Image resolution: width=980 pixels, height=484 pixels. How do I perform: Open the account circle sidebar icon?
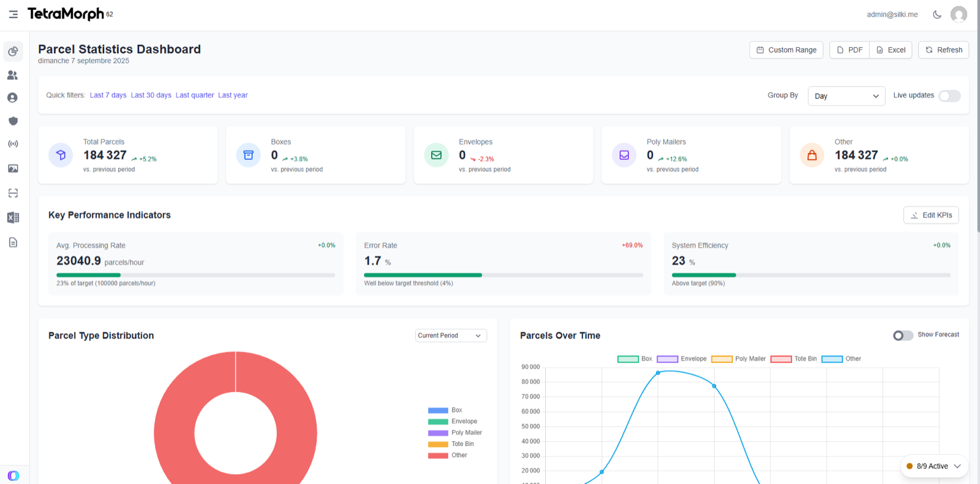pos(13,97)
